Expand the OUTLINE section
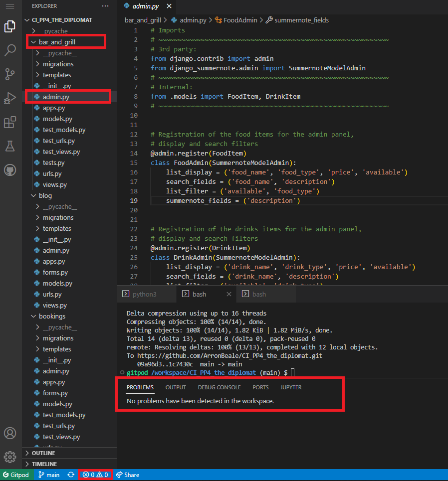 43,453
